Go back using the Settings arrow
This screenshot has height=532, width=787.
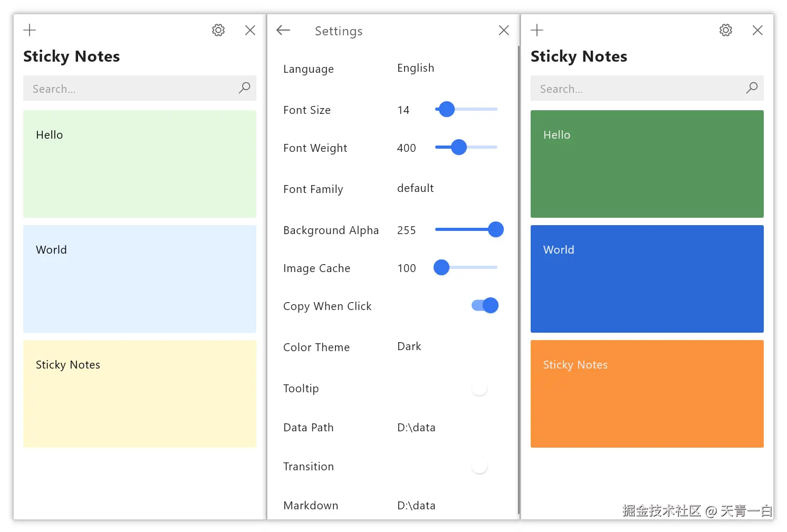(x=283, y=31)
